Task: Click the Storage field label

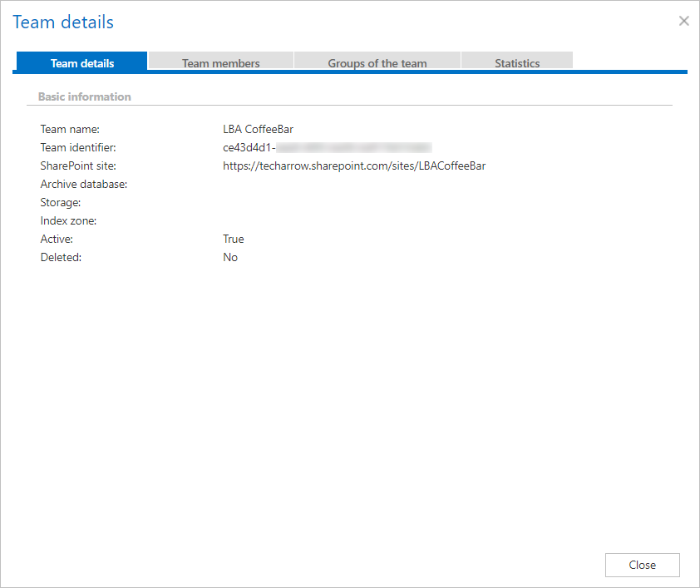Action: tap(61, 202)
